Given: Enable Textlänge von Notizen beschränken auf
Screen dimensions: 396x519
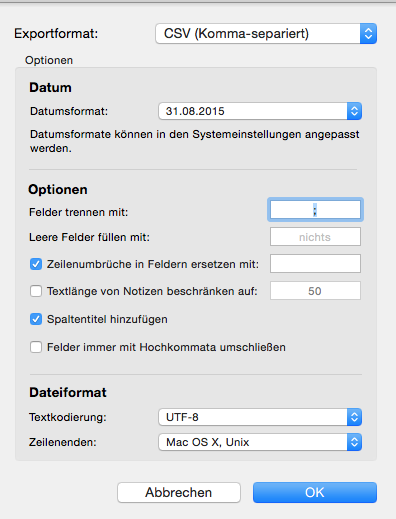Looking at the screenshot, I should point(36,291).
